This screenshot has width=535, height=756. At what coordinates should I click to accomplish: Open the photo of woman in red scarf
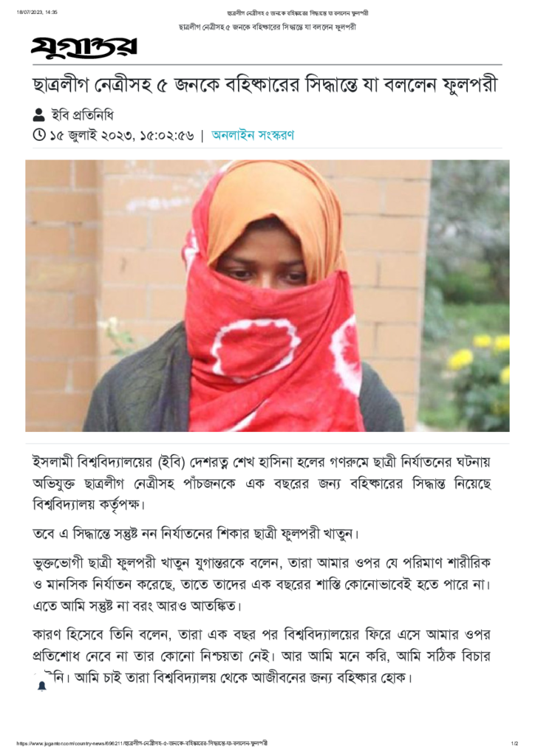point(267,295)
